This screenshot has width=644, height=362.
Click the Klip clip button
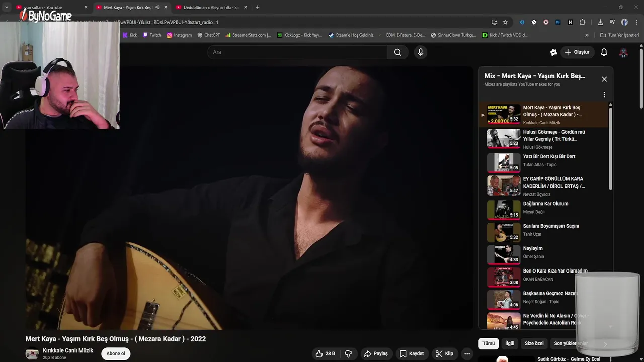[x=444, y=354]
